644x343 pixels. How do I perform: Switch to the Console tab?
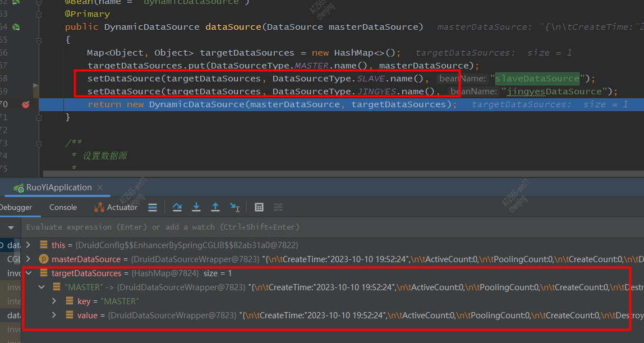point(63,208)
